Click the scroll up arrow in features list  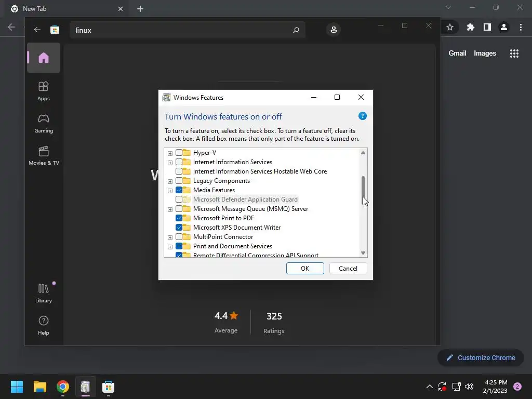pos(363,153)
